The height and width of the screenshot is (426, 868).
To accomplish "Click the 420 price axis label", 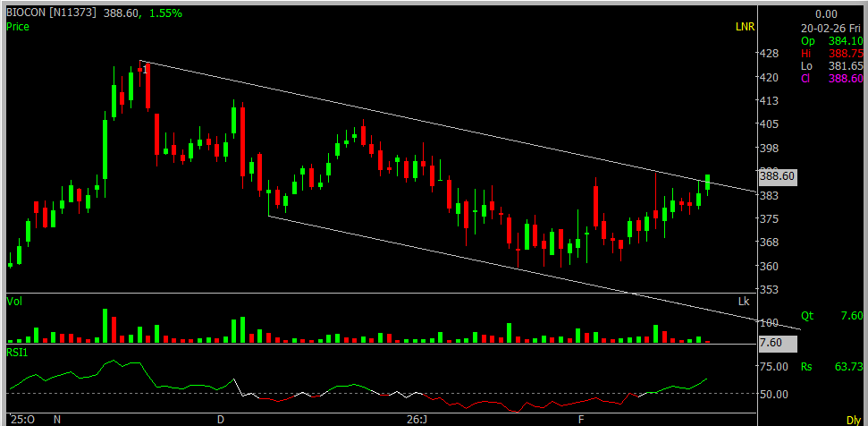I will (x=770, y=77).
